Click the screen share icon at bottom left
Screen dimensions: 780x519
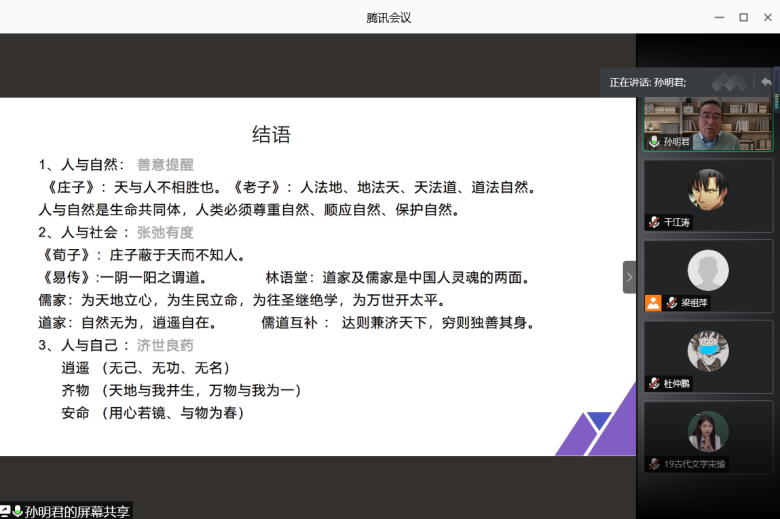point(6,511)
